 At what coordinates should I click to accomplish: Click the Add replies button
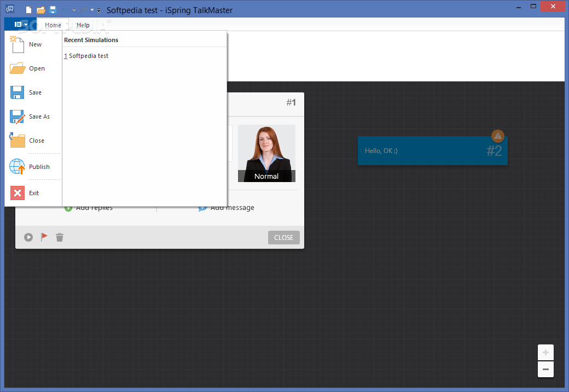coord(89,208)
